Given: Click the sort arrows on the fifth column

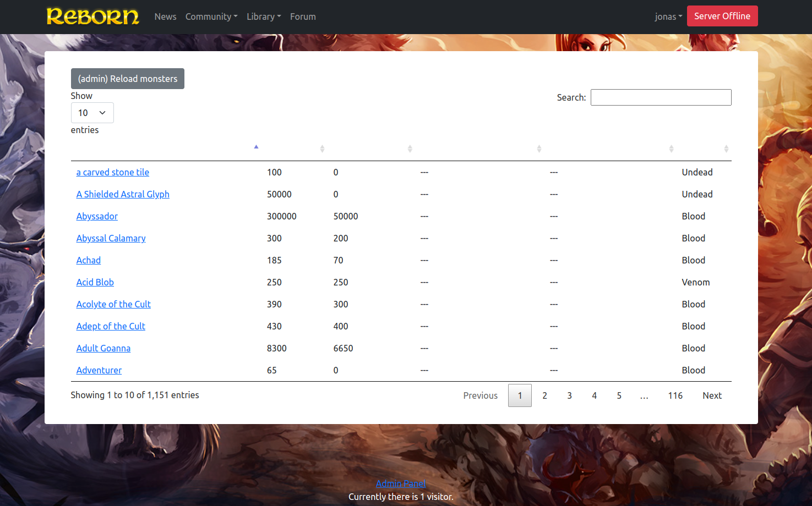Looking at the screenshot, I should [672, 148].
